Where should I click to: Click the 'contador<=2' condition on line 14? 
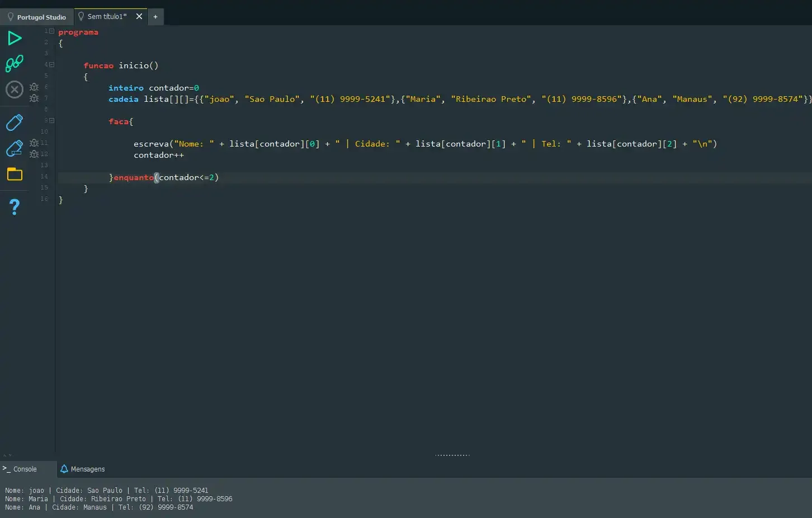click(x=187, y=177)
